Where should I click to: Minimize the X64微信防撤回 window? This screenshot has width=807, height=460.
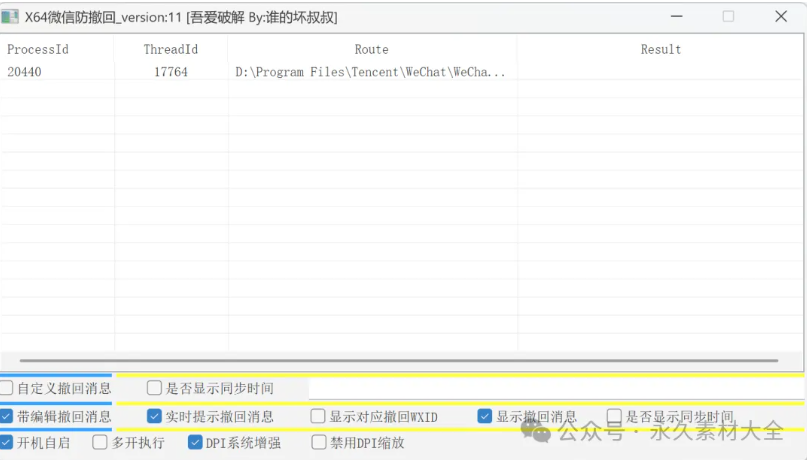tap(677, 16)
